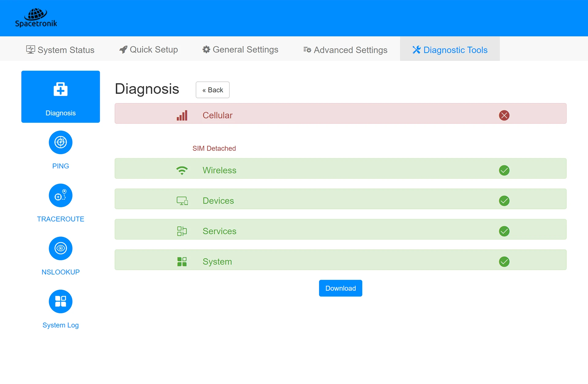Click the Diagnostic Tools wrench icon
The width and height of the screenshot is (588, 384).
[x=417, y=50]
